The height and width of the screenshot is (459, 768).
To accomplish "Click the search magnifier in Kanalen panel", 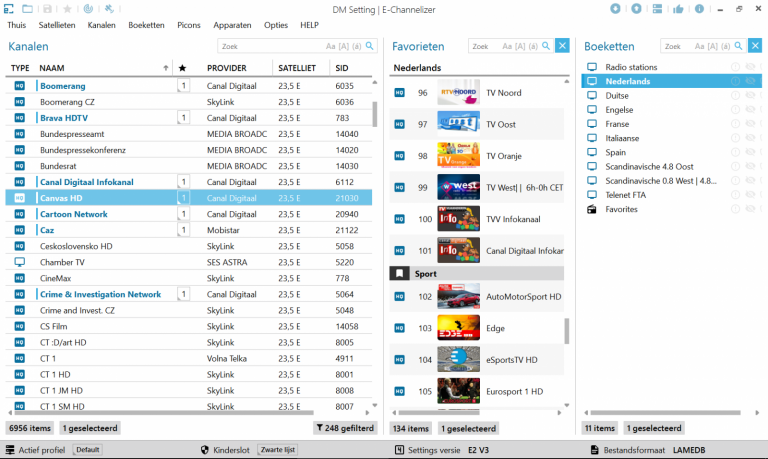I will pos(228,46).
